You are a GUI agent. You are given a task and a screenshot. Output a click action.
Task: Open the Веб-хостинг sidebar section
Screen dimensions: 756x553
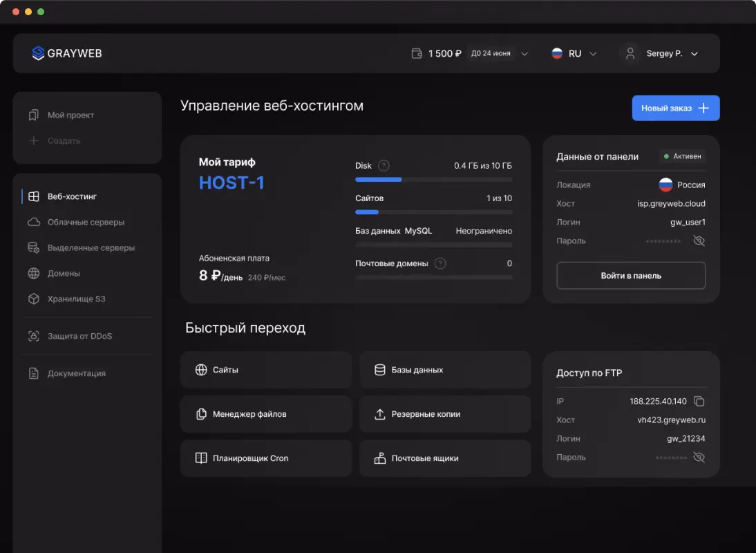[87, 197]
